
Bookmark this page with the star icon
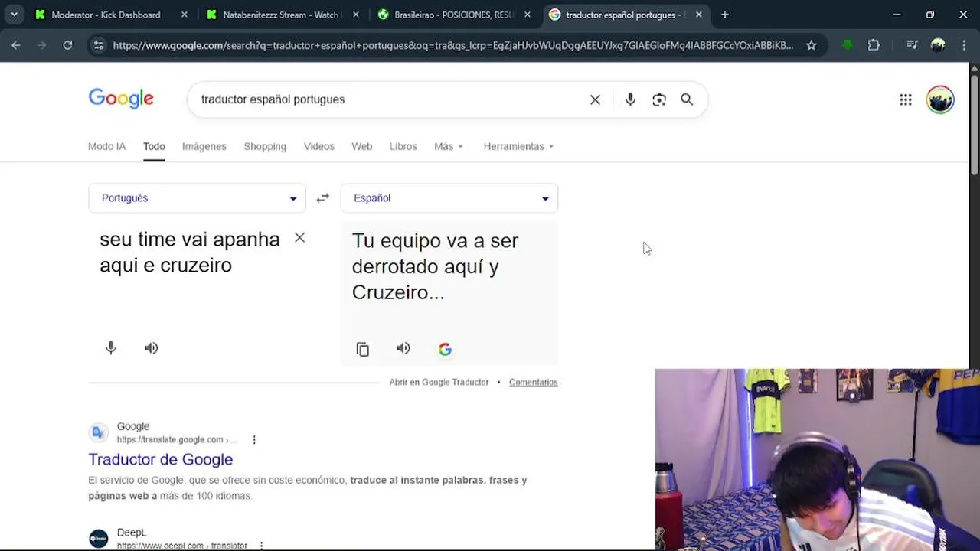(x=811, y=45)
